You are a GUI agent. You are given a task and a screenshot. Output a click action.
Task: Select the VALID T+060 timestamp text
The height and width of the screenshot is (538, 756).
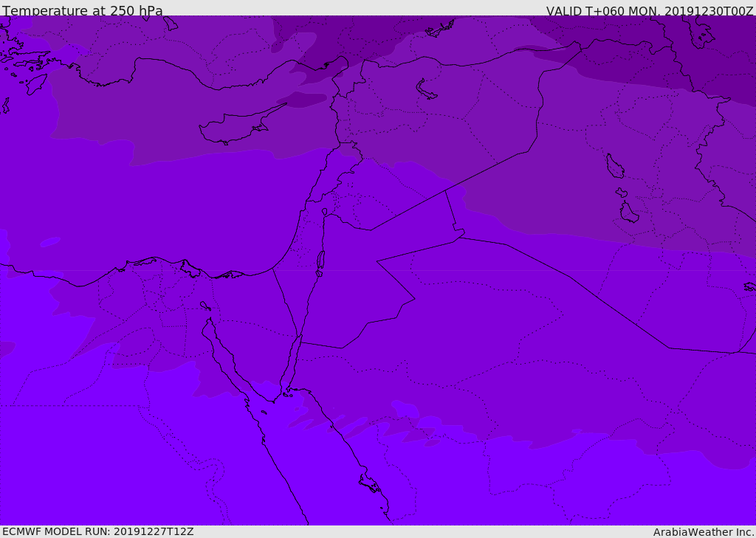(x=650, y=10)
